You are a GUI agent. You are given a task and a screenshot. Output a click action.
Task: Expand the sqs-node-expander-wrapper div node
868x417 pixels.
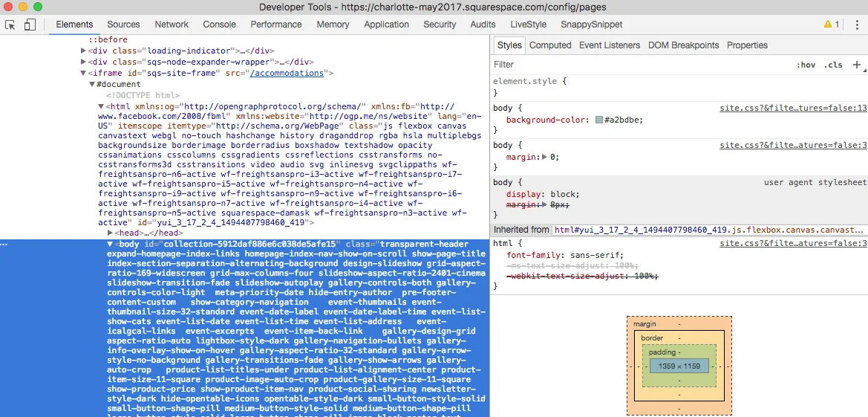click(83, 62)
